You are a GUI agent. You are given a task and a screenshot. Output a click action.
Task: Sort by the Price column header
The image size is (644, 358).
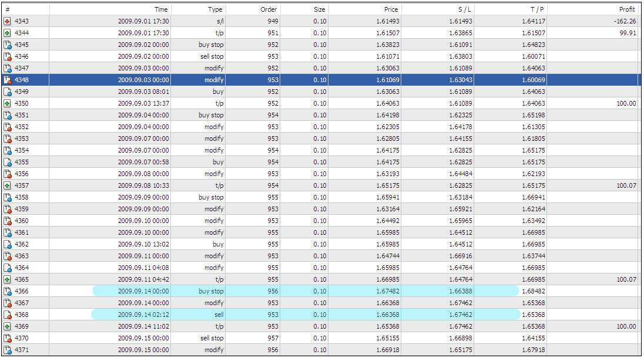pyautogui.click(x=365, y=9)
